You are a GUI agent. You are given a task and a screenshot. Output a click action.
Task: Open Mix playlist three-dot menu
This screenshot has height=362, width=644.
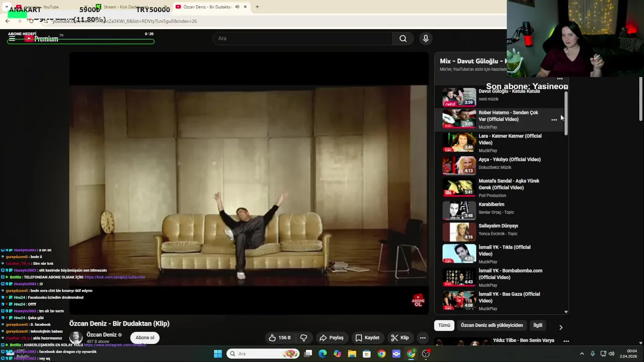pos(560,79)
